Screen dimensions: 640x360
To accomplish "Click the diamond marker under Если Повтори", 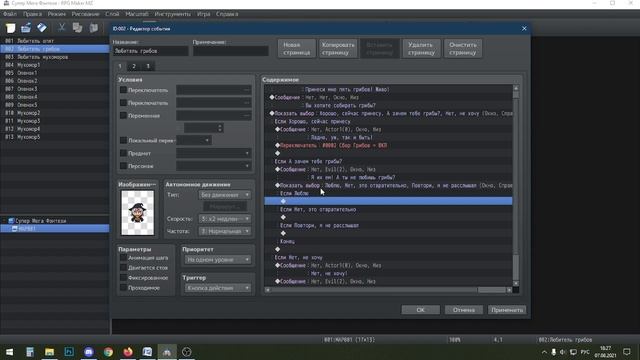I will pos(283,233).
